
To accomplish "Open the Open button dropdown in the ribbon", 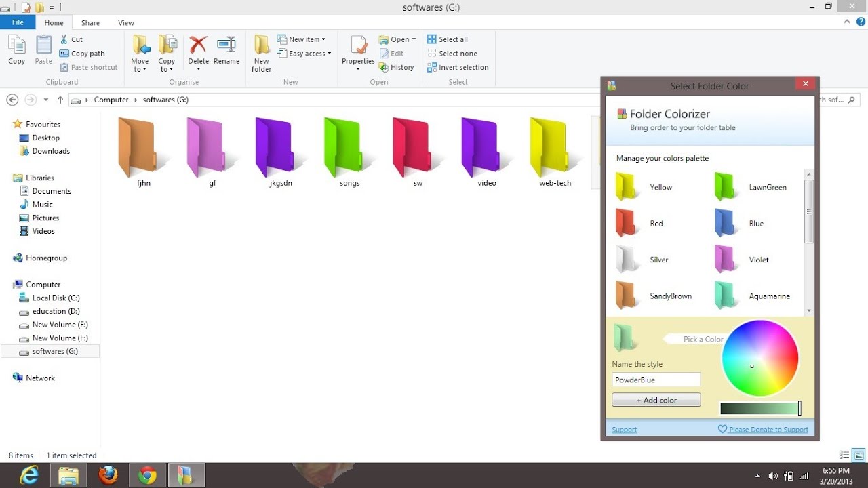I will point(414,39).
